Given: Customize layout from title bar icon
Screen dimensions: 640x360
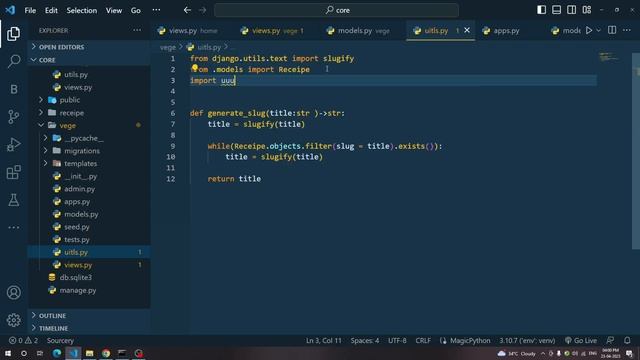Looking at the screenshot, I should click(587, 10).
